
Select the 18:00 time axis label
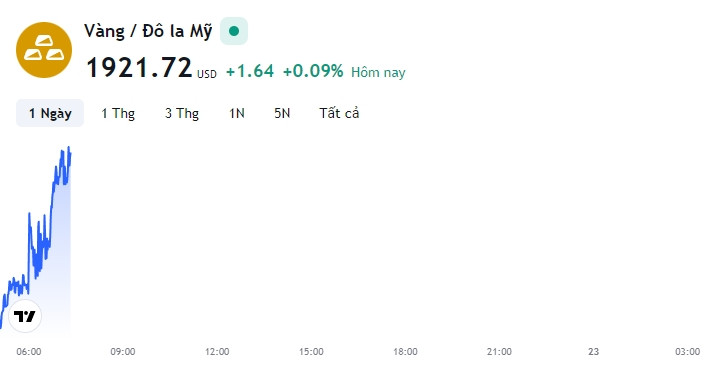pyautogui.click(x=405, y=352)
